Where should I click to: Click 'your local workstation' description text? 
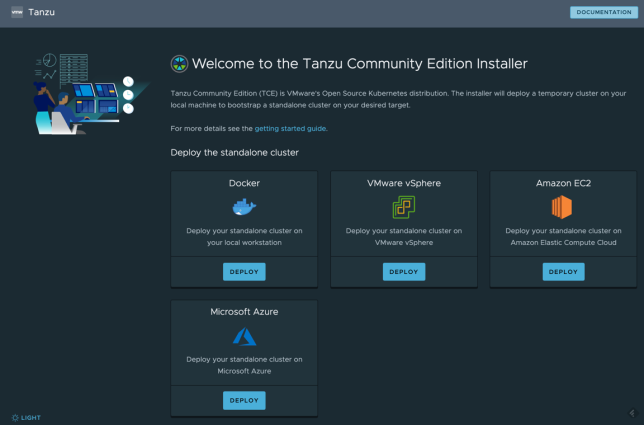click(244, 243)
